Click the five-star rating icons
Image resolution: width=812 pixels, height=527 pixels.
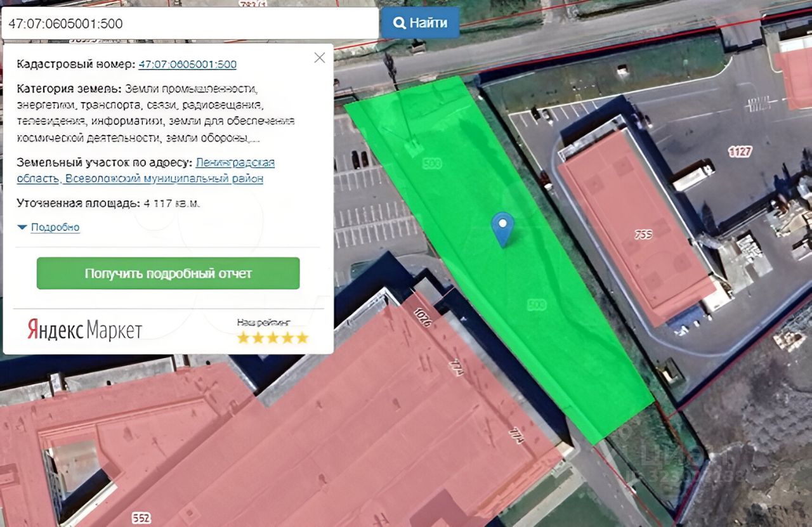pos(273,337)
